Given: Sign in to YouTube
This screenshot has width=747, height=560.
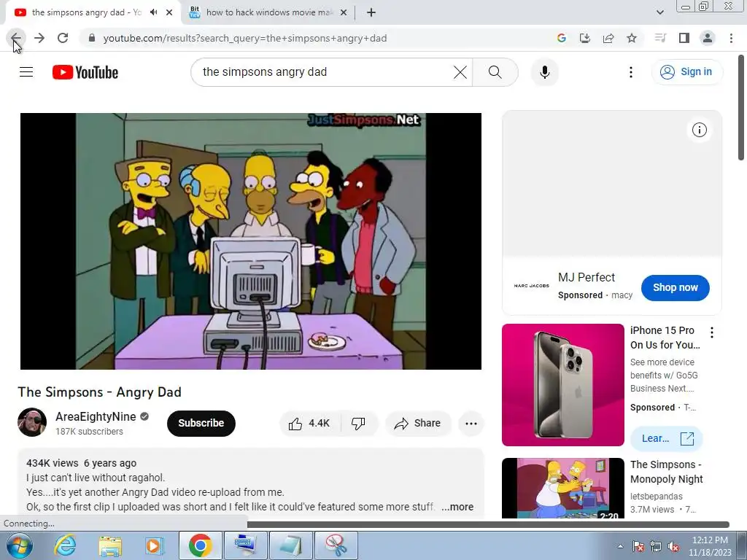Looking at the screenshot, I should tap(686, 72).
